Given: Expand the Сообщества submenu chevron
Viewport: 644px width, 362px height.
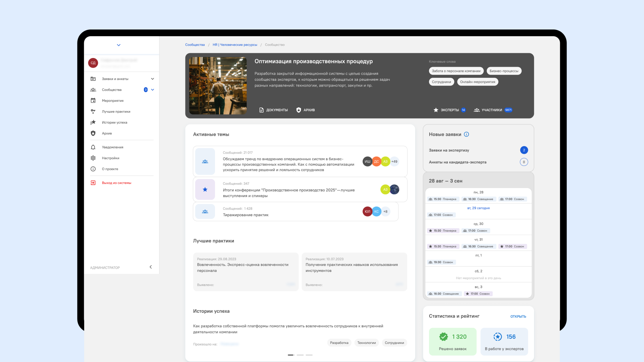Looking at the screenshot, I should pos(153,90).
